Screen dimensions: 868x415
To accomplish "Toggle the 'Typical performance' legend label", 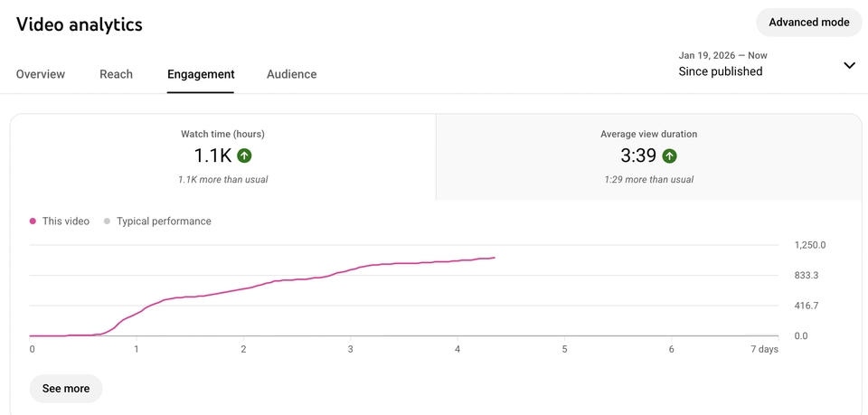I will coord(163,222).
